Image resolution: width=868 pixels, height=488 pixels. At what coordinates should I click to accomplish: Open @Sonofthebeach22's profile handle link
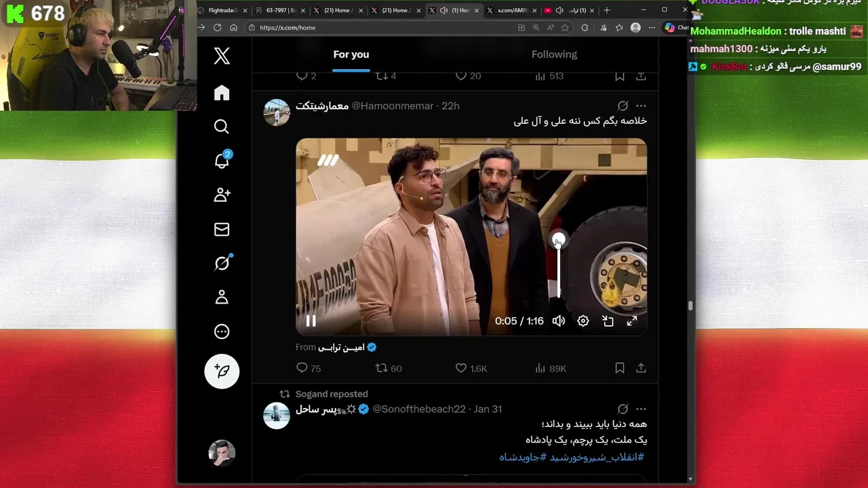click(x=419, y=409)
